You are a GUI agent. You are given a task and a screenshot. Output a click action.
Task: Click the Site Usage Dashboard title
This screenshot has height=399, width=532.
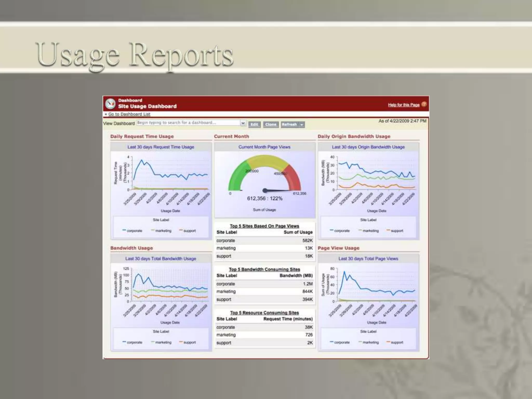tap(147, 106)
